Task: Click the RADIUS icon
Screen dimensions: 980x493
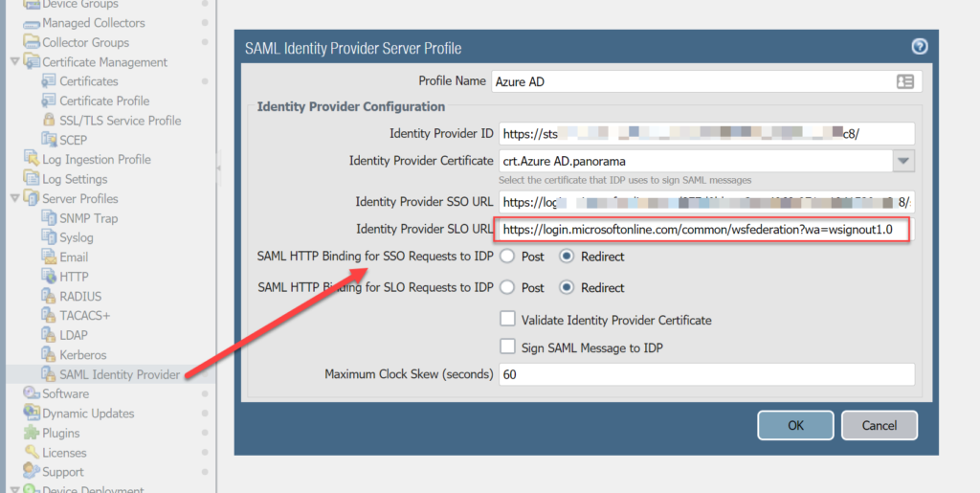Action: tap(49, 296)
